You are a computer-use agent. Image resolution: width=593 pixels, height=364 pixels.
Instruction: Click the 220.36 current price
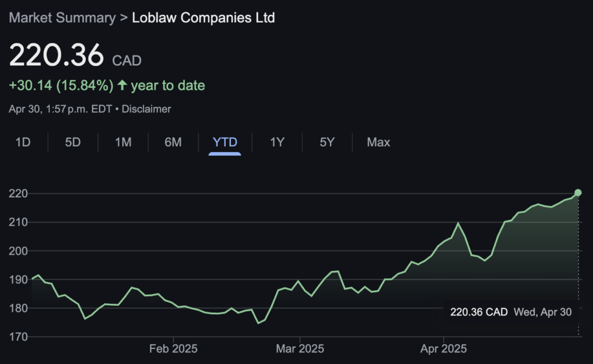[x=56, y=55]
